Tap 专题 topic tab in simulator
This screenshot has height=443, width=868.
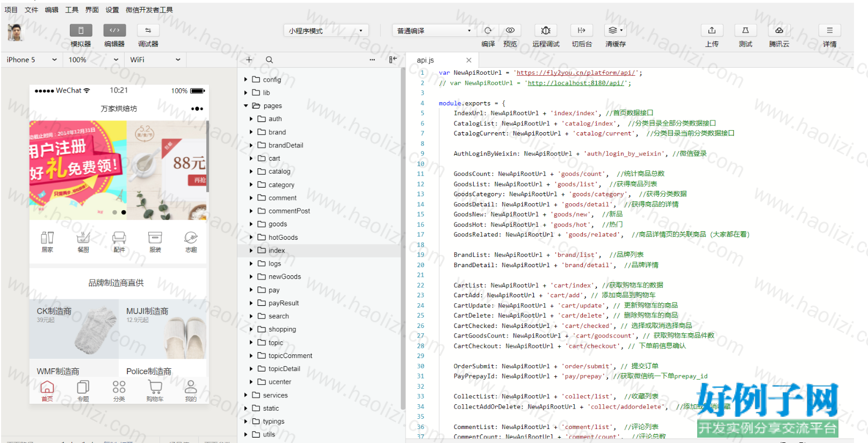[83, 391]
